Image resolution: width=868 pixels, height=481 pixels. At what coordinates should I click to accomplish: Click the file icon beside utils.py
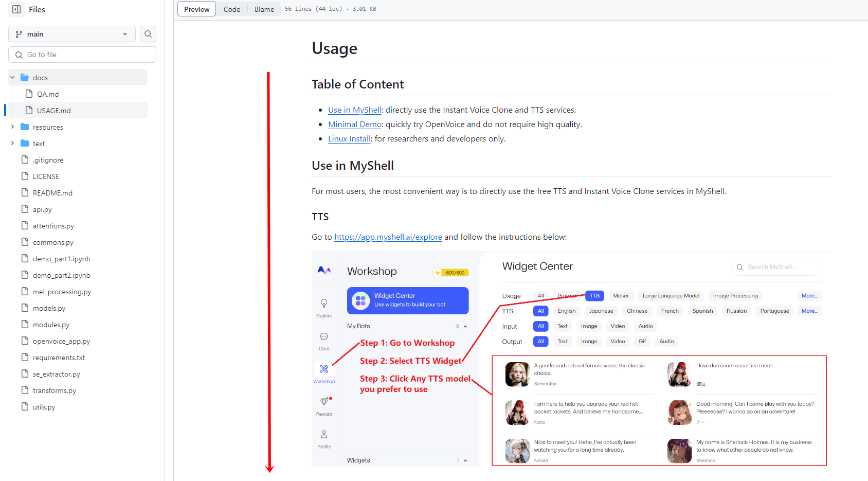pyautogui.click(x=25, y=406)
